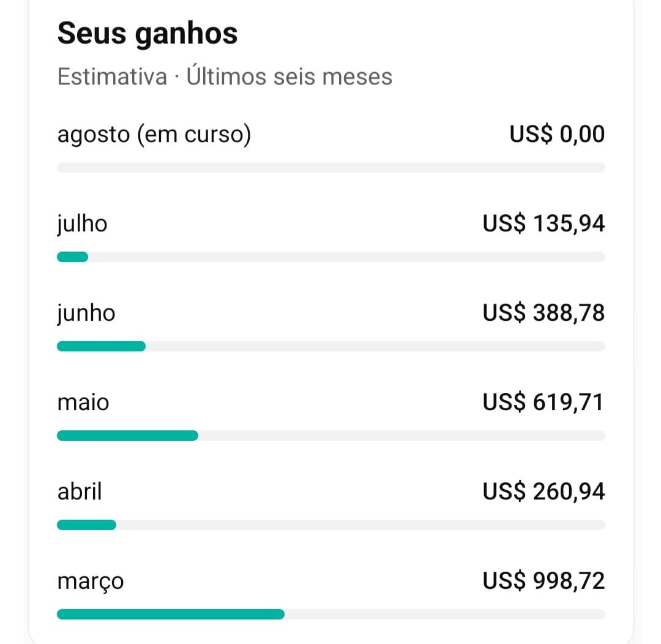Open the agosto (em curso) row
Image resolution: width=661 pixels, height=644 pixels.
click(331, 147)
